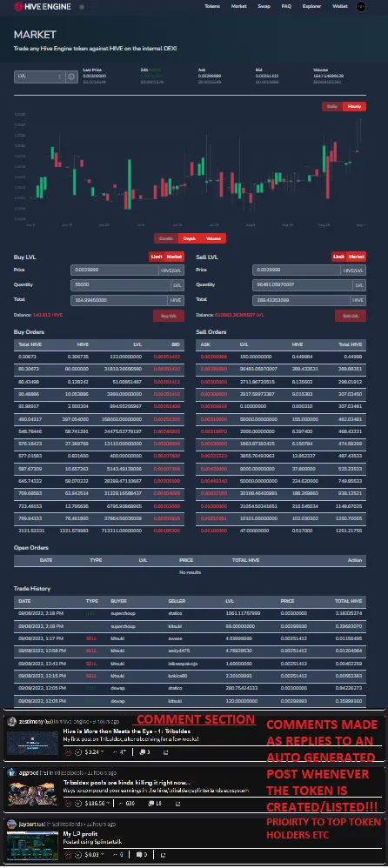Go to the Swap page
Screen dimensions: 388x868
pyautogui.click(x=264, y=6)
